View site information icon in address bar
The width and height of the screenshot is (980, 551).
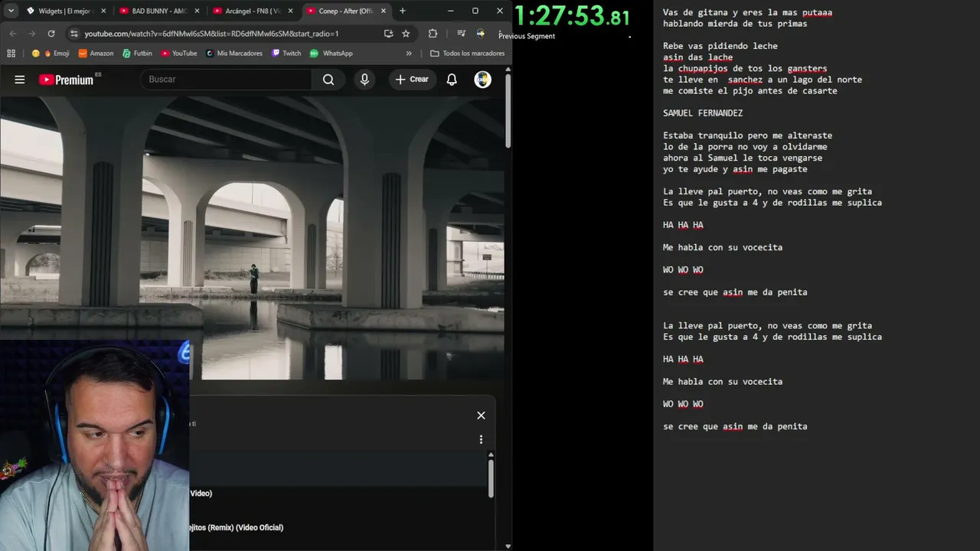pos(73,34)
